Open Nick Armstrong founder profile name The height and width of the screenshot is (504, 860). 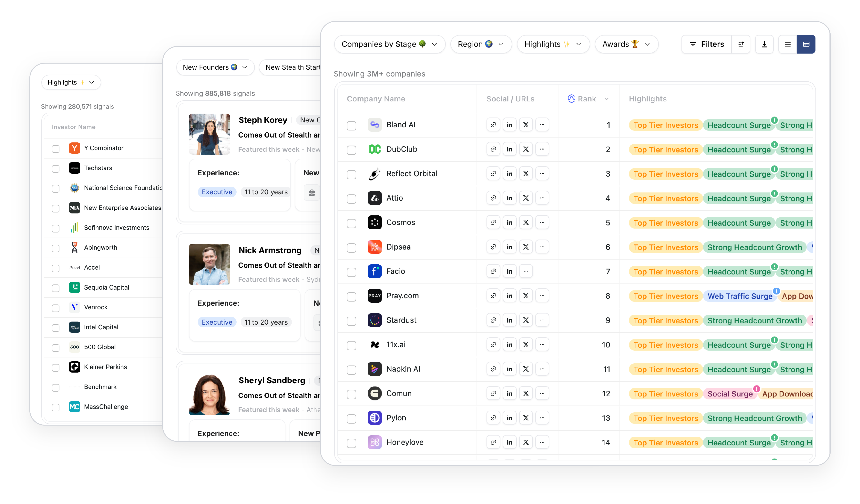click(x=270, y=250)
